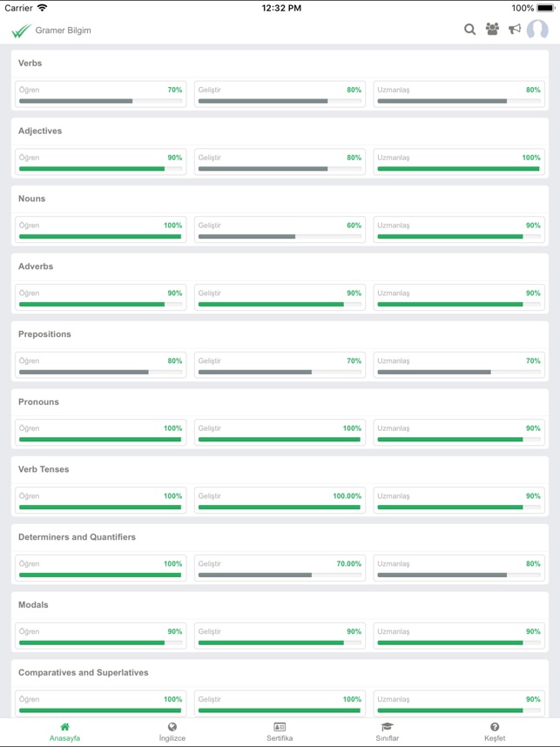560x747 pixels.
Task: Open the Modals Öğren 90% card
Action: 100,636
